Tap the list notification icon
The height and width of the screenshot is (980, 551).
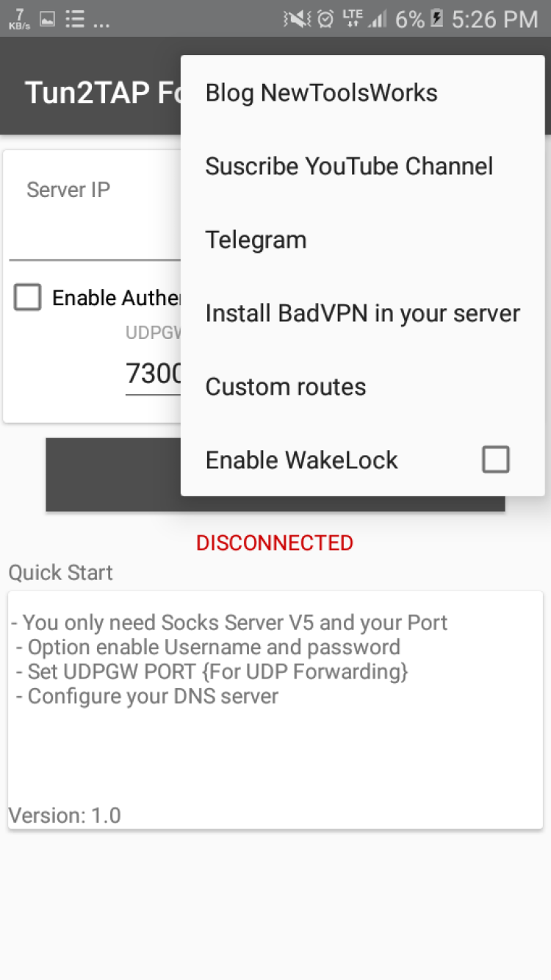click(x=74, y=19)
